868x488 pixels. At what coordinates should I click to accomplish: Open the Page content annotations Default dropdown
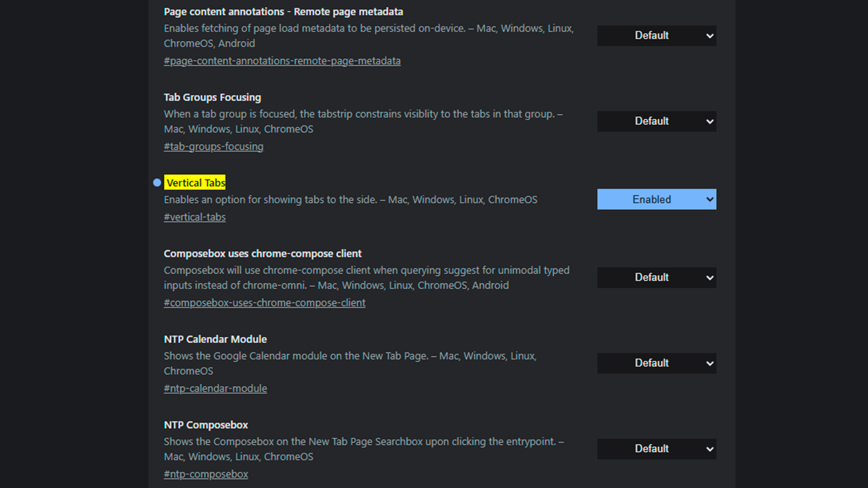pos(656,35)
